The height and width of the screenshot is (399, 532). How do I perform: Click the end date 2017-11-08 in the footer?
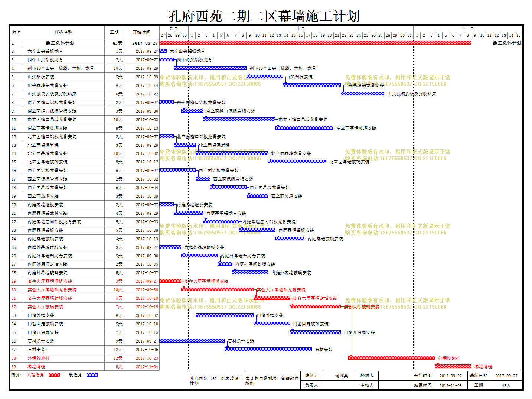pyautogui.click(x=451, y=386)
